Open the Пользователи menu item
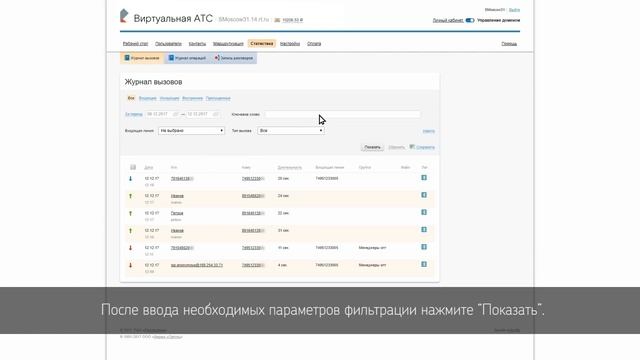This screenshot has height=360, width=640. coord(168,44)
